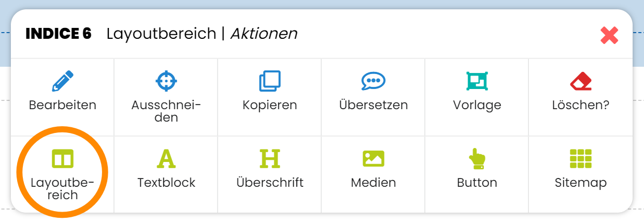Insert a Layoutbereich via the columns icon

(x=63, y=159)
